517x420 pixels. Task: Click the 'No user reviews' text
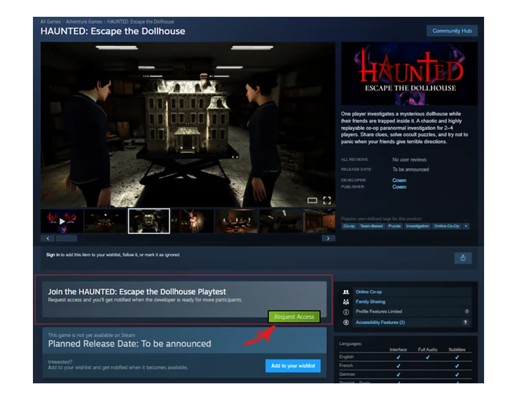(409, 160)
